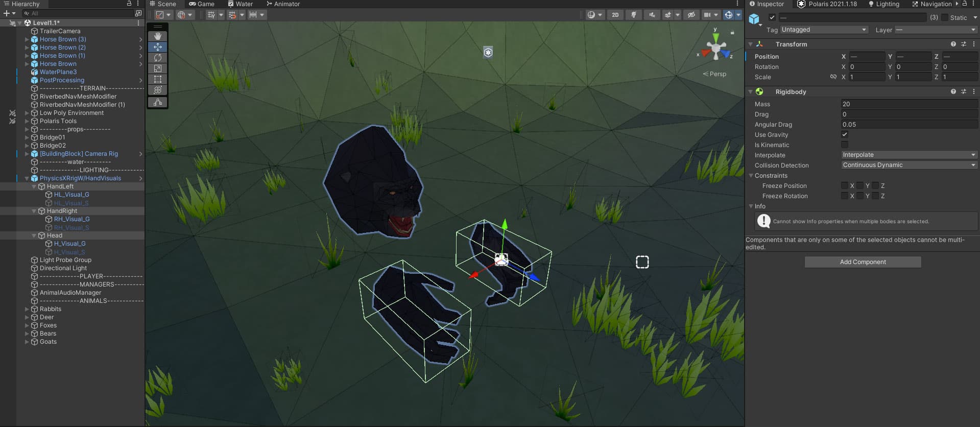The width and height of the screenshot is (980, 427).
Task: Expand the Rabbits group in Hierarchy
Action: (27, 309)
